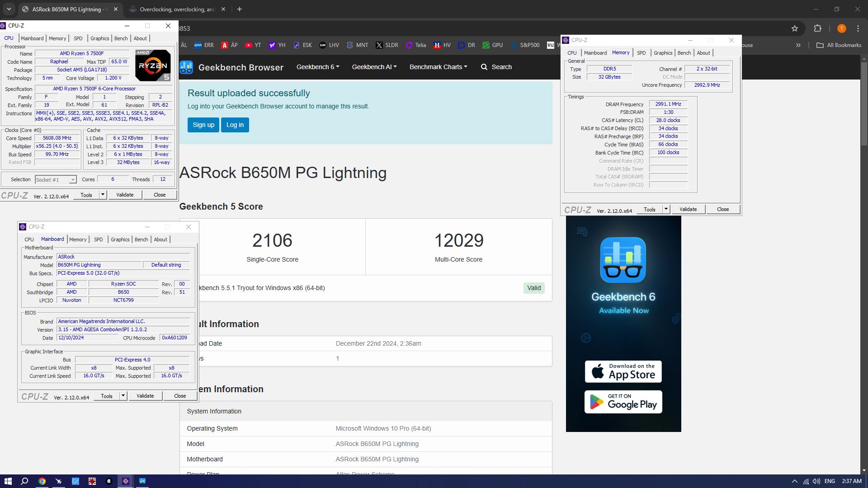Viewport: 868px width, 488px height.
Task: Switch to Chrome in the taskbar
Action: 42,481
